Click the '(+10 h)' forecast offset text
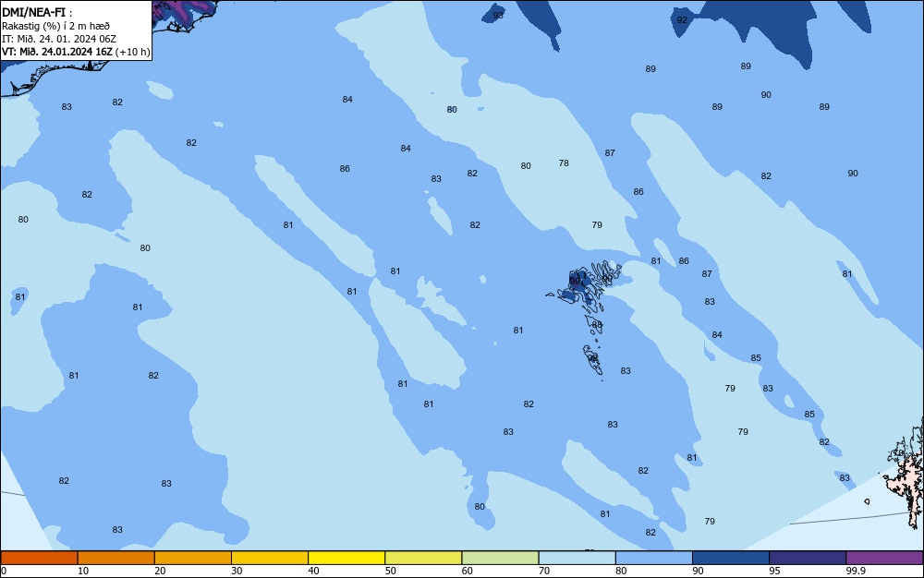The height and width of the screenshot is (578, 924). click(132, 52)
